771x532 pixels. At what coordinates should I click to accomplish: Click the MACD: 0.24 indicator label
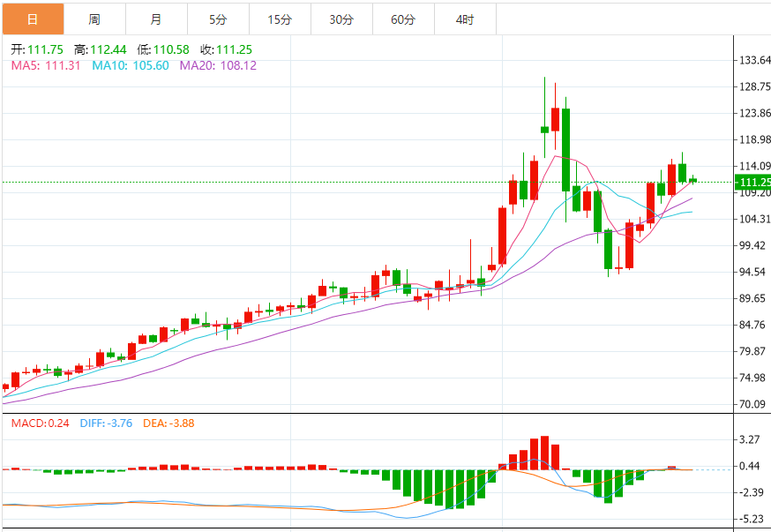coord(40,423)
